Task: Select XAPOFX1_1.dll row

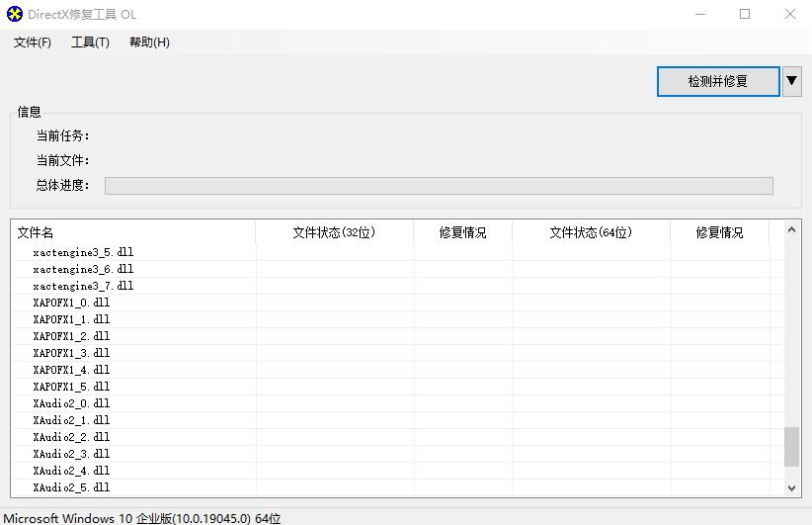Action: (397, 319)
